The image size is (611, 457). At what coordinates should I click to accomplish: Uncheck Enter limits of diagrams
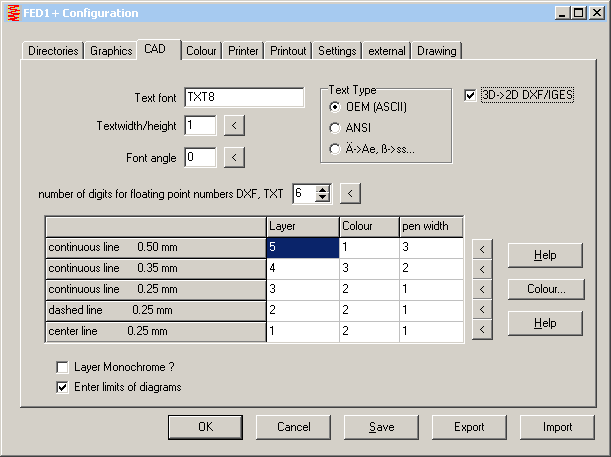63,386
